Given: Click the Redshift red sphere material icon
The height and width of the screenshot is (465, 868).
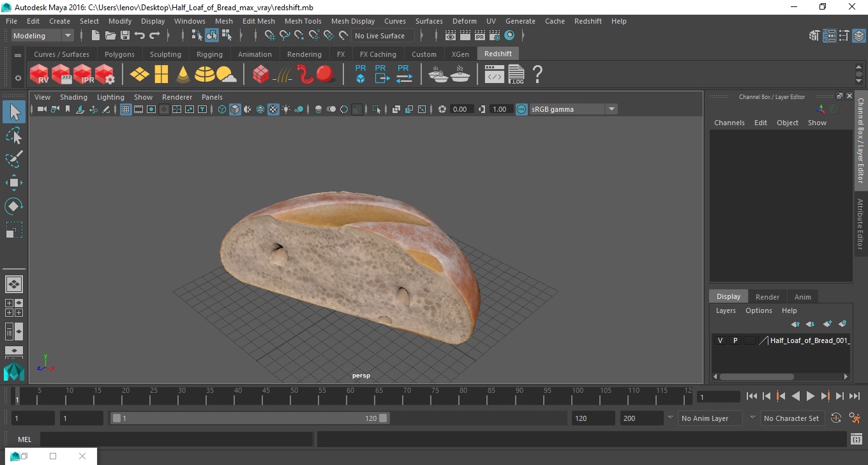Looking at the screenshot, I should [325, 75].
